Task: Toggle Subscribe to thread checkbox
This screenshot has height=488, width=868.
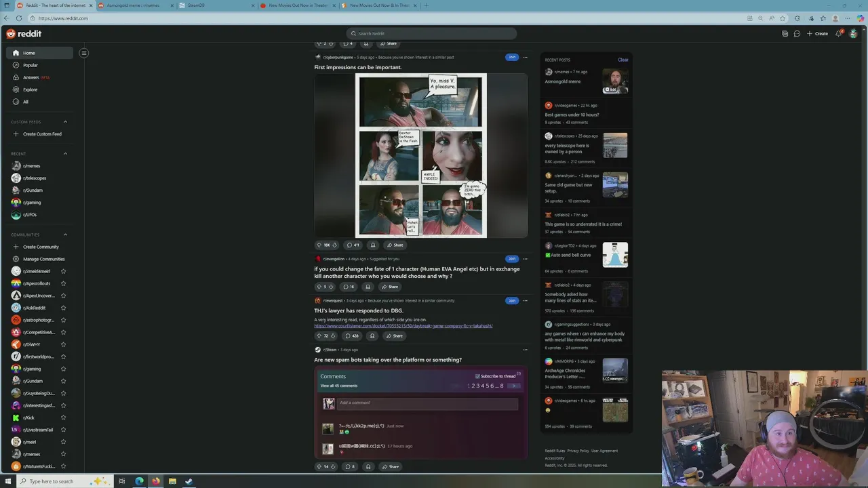Action: coord(477,376)
